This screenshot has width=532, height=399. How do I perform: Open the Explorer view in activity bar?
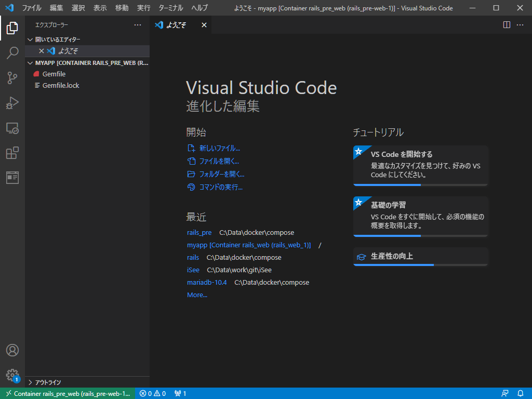[12, 28]
